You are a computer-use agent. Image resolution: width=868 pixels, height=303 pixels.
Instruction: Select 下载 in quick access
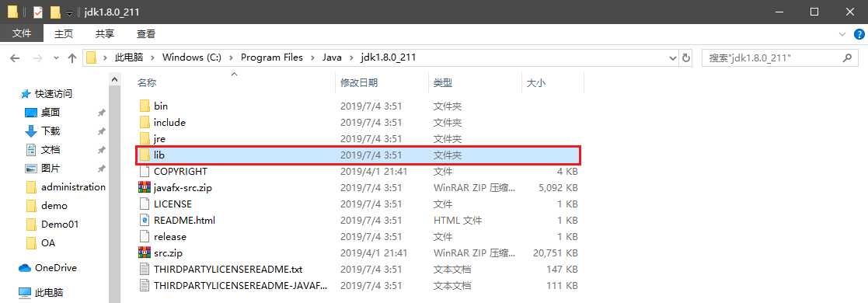click(51, 131)
